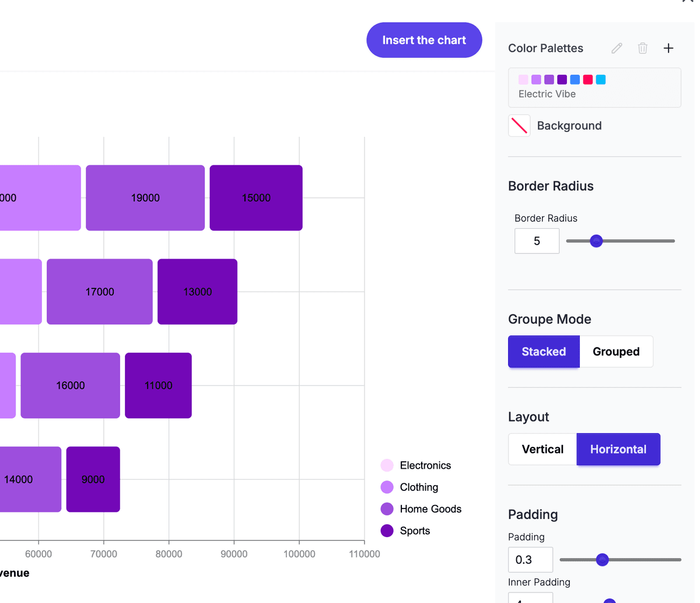700x603 pixels.
Task: Click the Border Radius slider handle
Action: click(x=596, y=241)
